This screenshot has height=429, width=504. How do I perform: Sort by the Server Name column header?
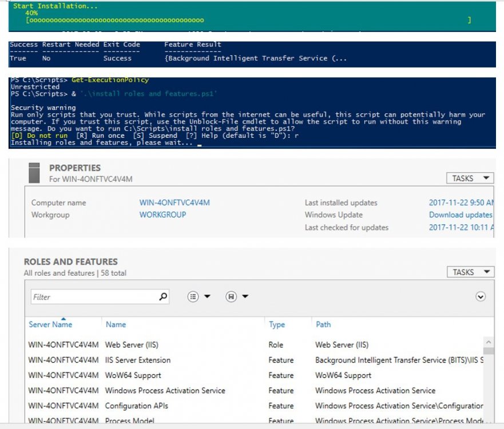[50, 324]
